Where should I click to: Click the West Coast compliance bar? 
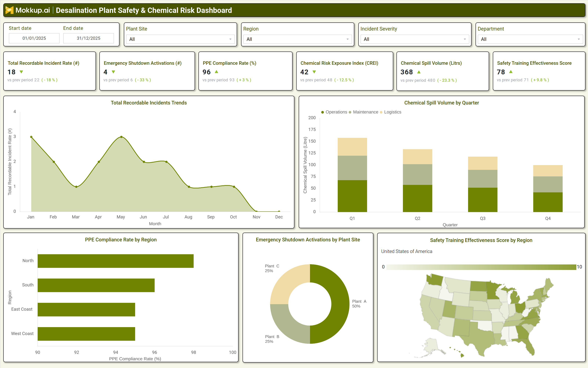point(86,334)
